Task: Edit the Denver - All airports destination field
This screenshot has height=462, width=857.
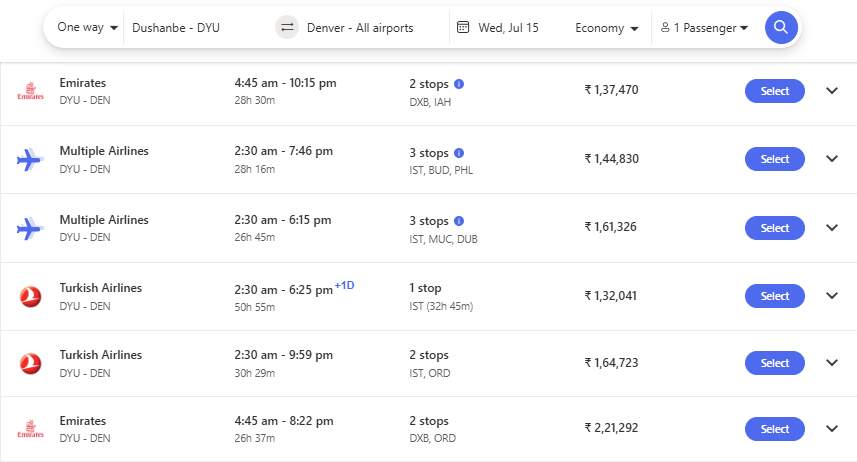Action: [360, 28]
